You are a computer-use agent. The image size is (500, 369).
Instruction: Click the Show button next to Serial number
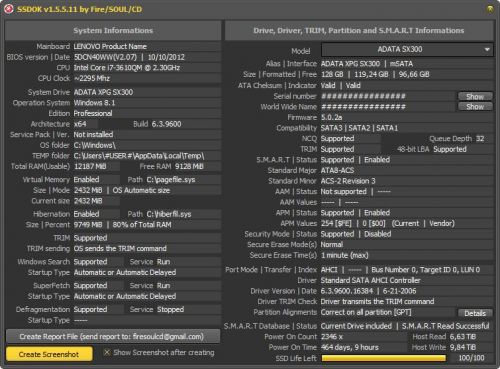coord(475,96)
